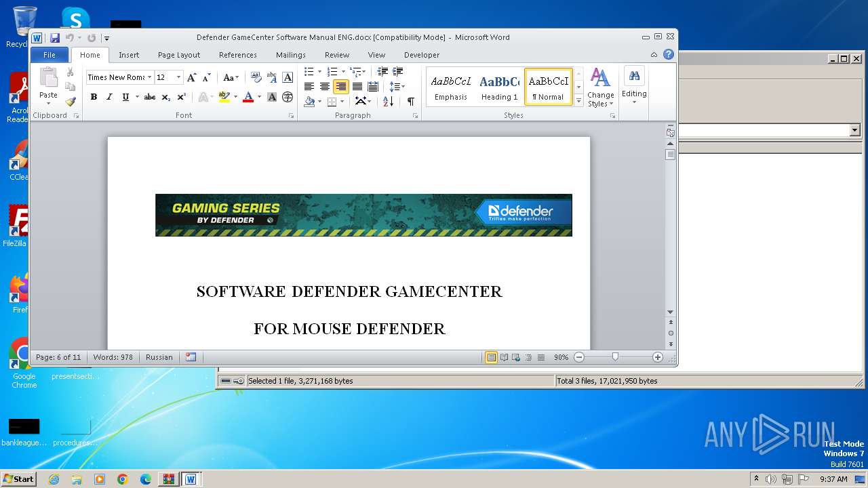The width and height of the screenshot is (868, 488).
Task: Expand the styles gallery More arrow
Action: coord(578,101)
